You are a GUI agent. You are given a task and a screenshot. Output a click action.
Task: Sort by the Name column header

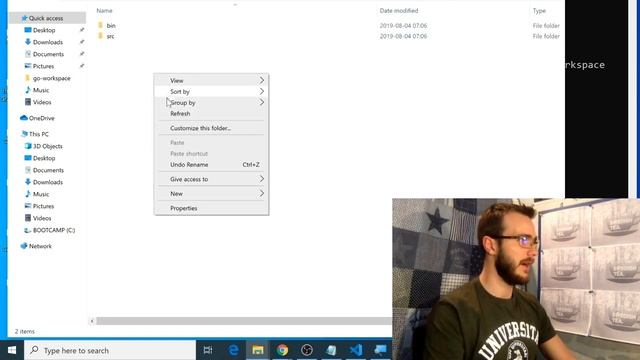tap(104, 11)
